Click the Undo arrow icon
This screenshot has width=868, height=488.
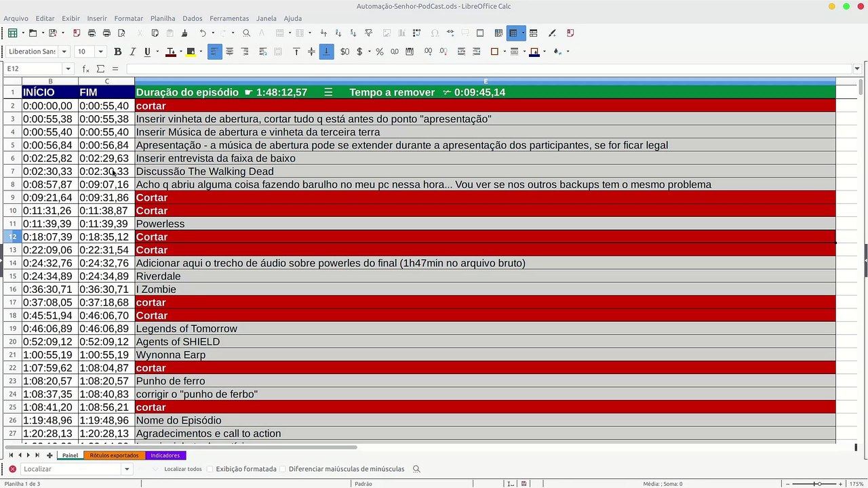pyautogui.click(x=202, y=33)
